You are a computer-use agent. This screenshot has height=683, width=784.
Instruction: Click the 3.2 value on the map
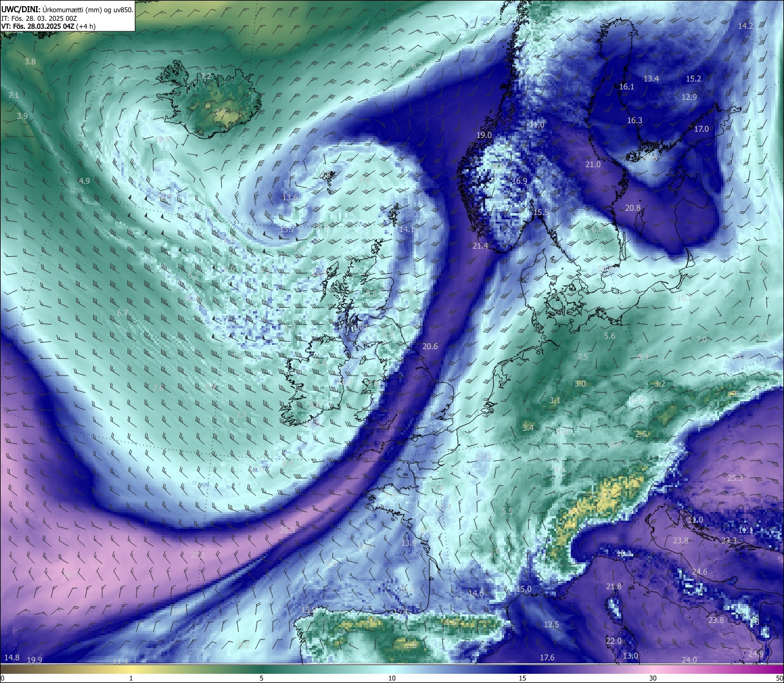tap(660, 384)
